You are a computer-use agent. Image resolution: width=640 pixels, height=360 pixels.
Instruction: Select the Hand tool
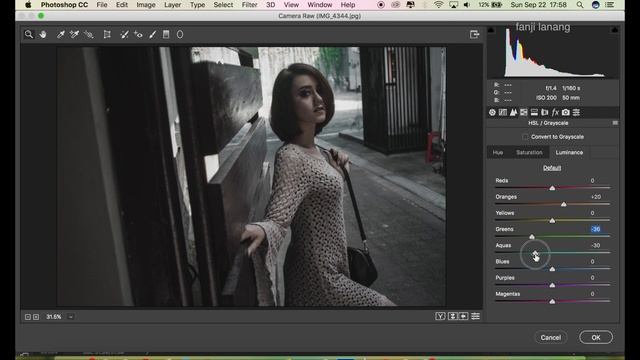tap(43, 35)
